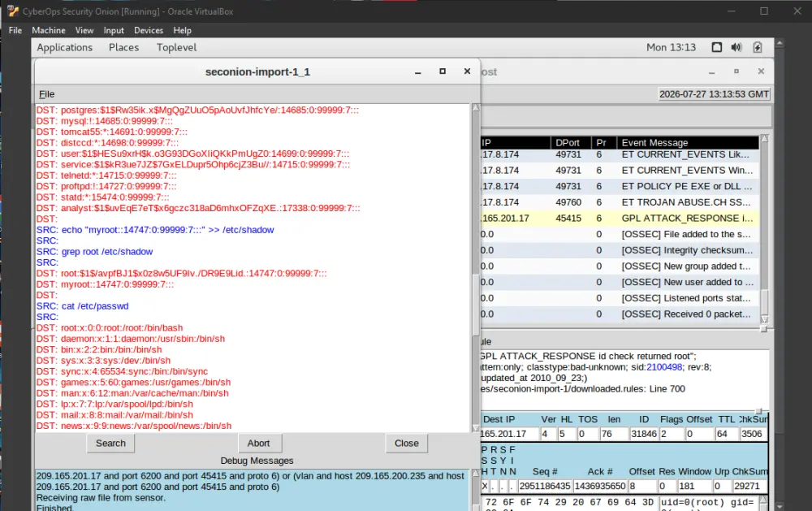Image resolution: width=812 pixels, height=511 pixels.
Task: Click the window list icon in top panel
Action: 717,47
